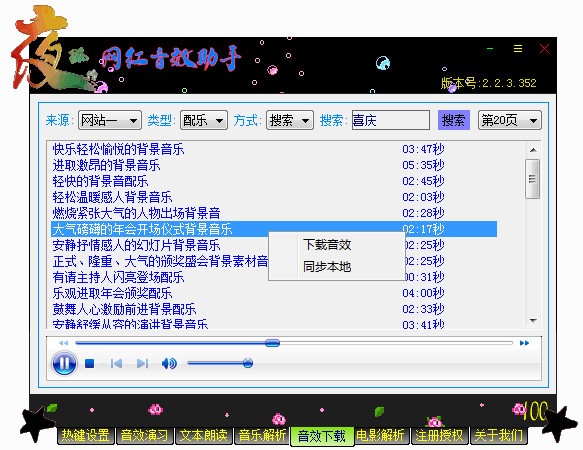The height and width of the screenshot is (450, 583).
Task: Mute sound via the speaker icon
Action: coord(169,363)
